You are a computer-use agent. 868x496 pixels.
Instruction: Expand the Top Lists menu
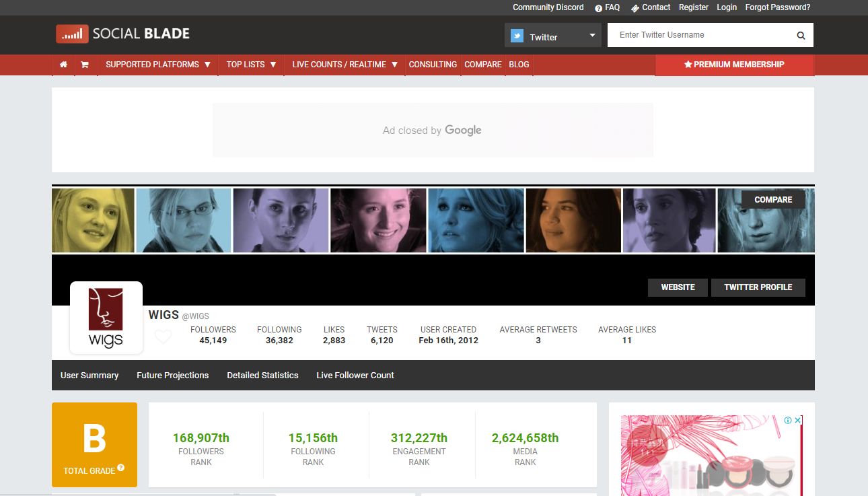tap(252, 65)
